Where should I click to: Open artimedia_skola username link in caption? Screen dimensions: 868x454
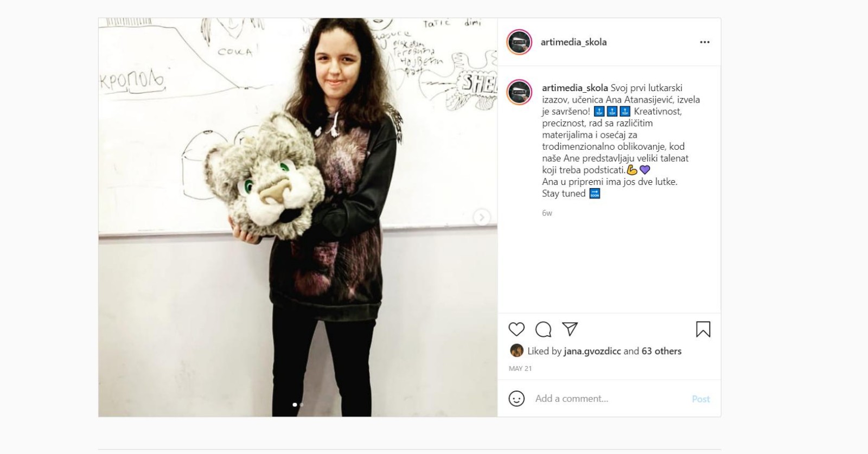[x=575, y=88]
